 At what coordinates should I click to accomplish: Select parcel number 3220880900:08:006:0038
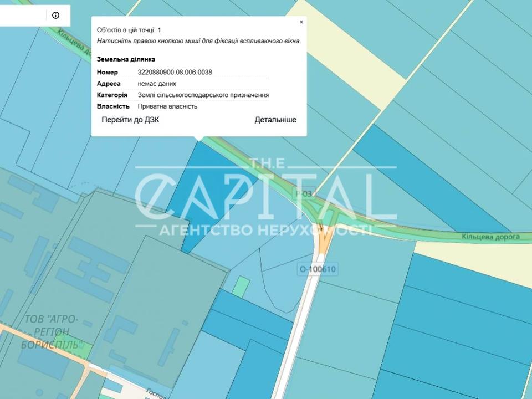tap(175, 72)
